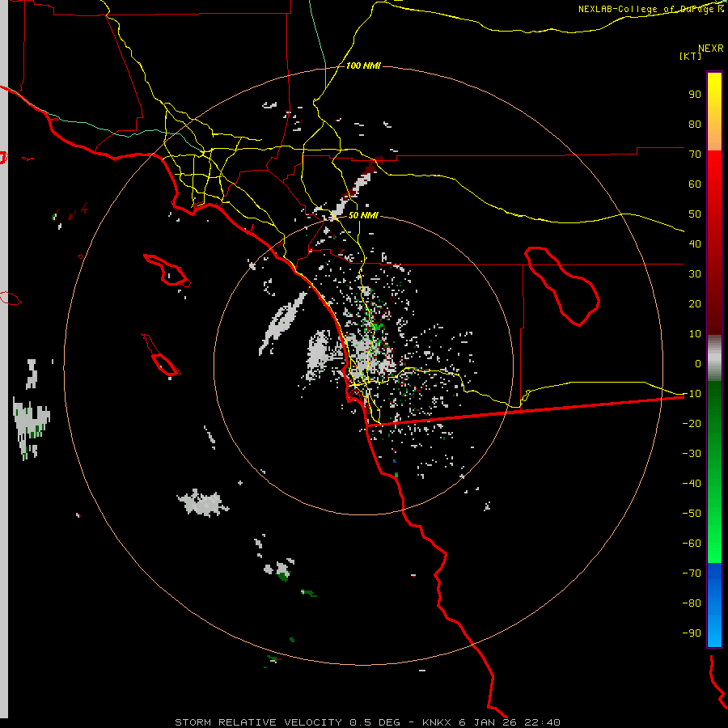Screen dimensions: 728x728
Task: Click the NEXR label above color scale
Action: point(711,48)
